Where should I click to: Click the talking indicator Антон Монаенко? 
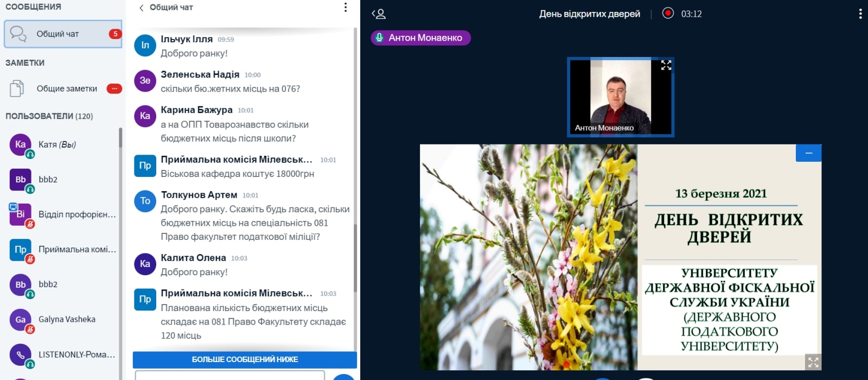pos(420,37)
